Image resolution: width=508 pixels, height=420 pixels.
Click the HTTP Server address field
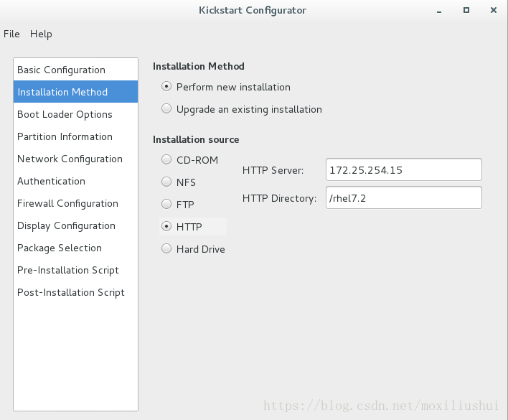point(404,169)
